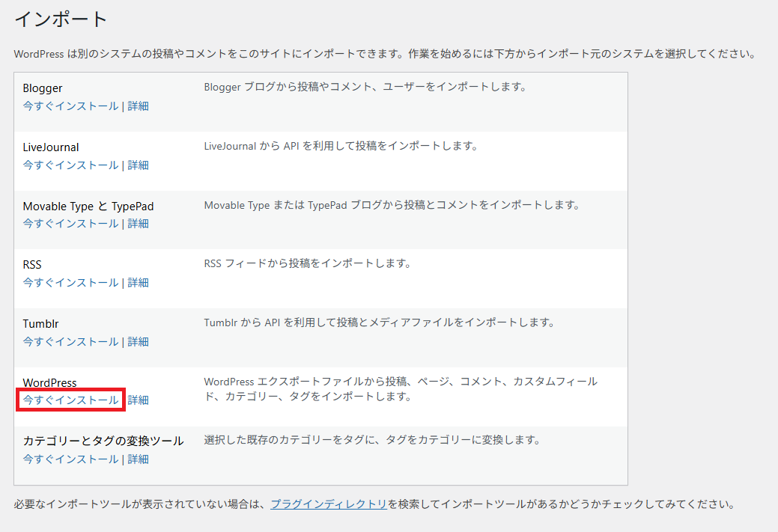Click the LiveJournal API description text
The width and height of the screenshot is (778, 532).
pos(341,146)
